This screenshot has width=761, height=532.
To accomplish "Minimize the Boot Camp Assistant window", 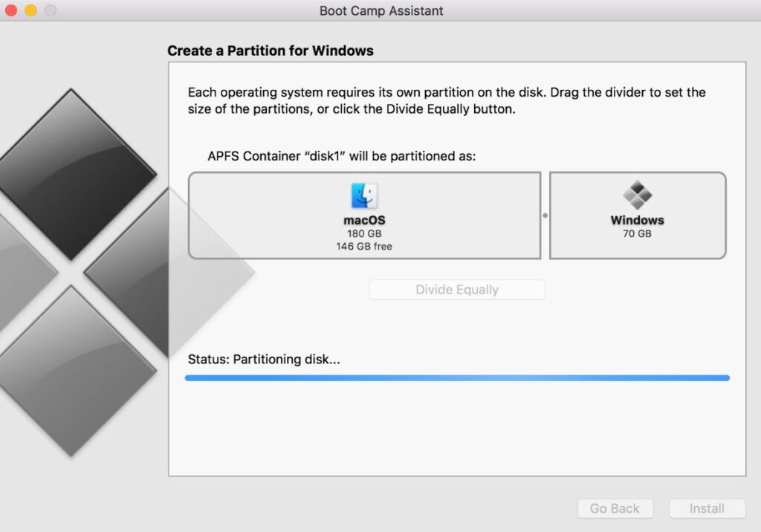I will tap(30, 10).
